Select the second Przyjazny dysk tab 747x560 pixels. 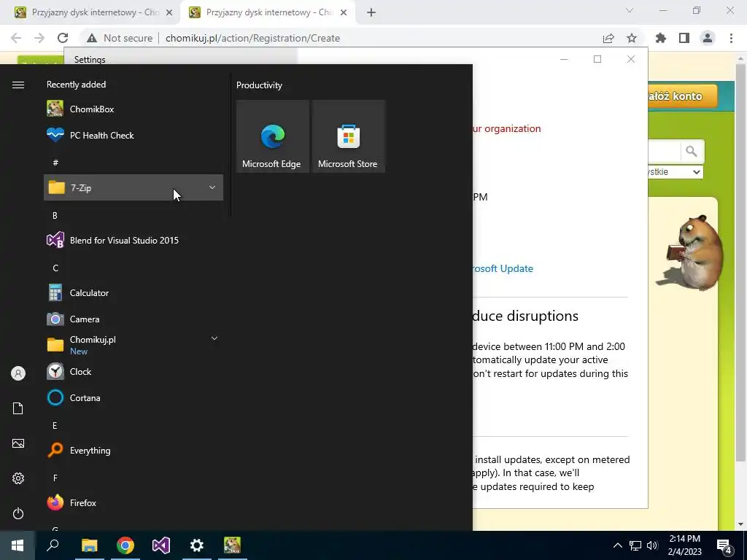(267, 12)
